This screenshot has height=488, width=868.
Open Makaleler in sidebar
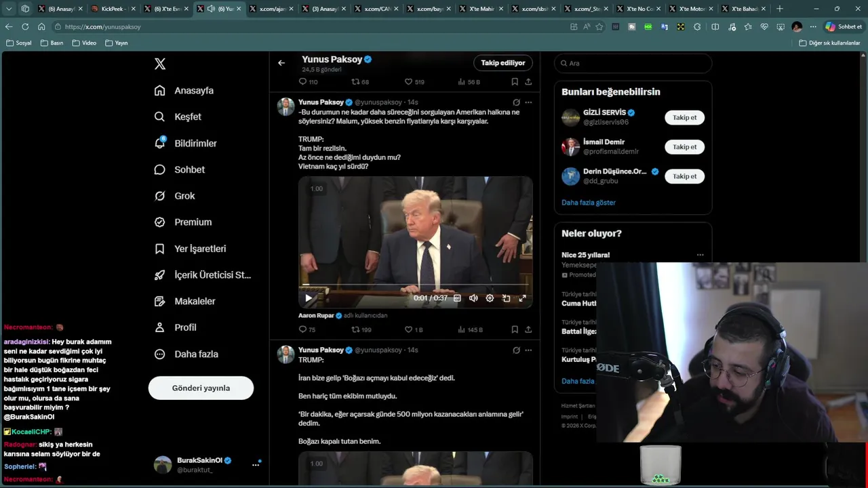(x=184, y=301)
